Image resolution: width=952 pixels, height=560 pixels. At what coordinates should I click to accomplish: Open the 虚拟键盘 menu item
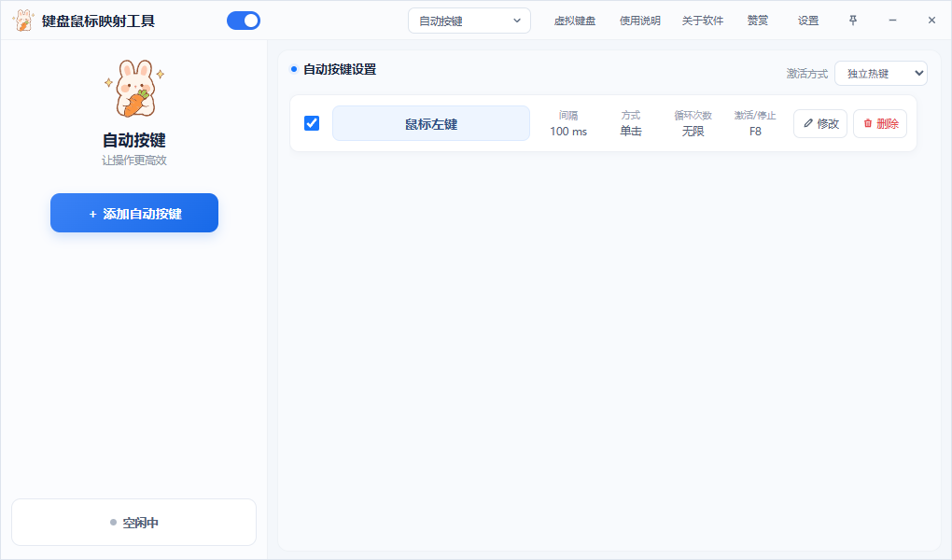[574, 21]
